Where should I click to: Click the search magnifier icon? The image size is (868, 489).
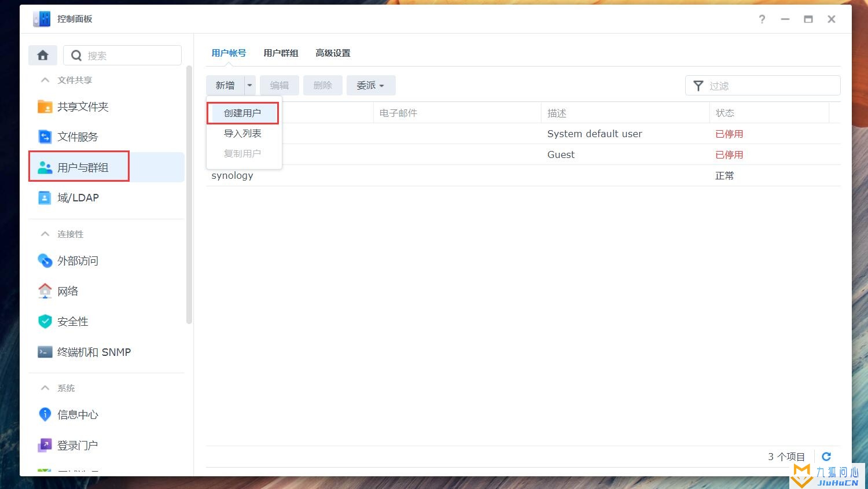click(x=76, y=56)
